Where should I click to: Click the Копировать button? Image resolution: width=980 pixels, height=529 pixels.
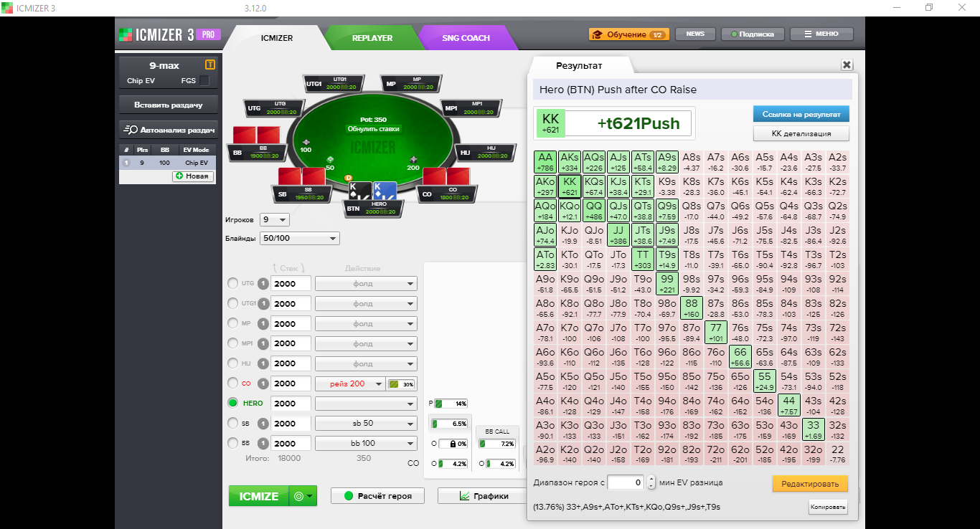tap(827, 507)
